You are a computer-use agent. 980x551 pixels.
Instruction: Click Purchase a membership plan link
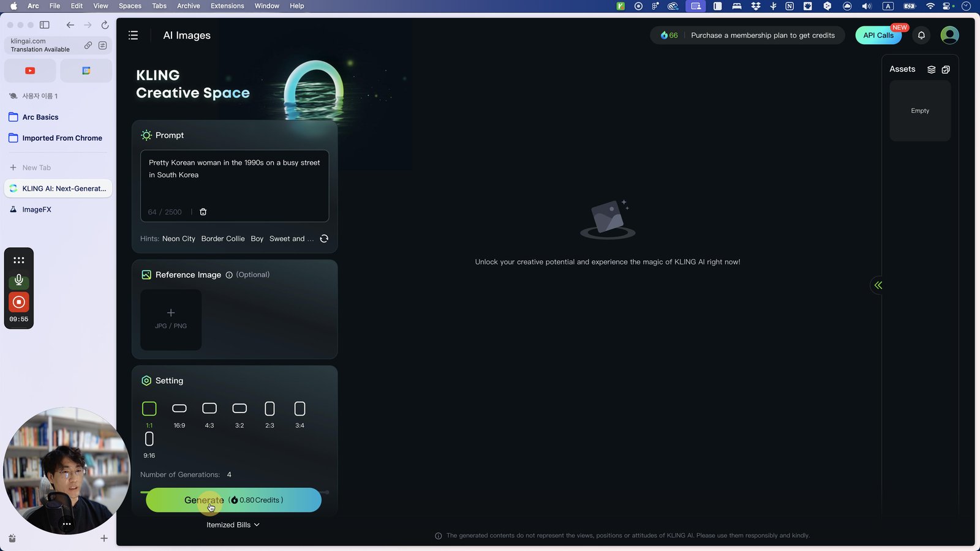coord(763,36)
